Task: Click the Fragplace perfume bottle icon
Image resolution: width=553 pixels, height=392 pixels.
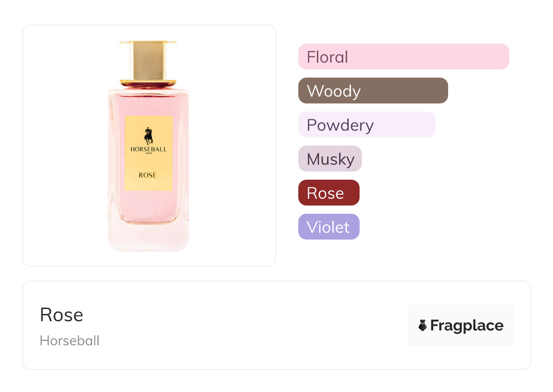Action: point(423,325)
